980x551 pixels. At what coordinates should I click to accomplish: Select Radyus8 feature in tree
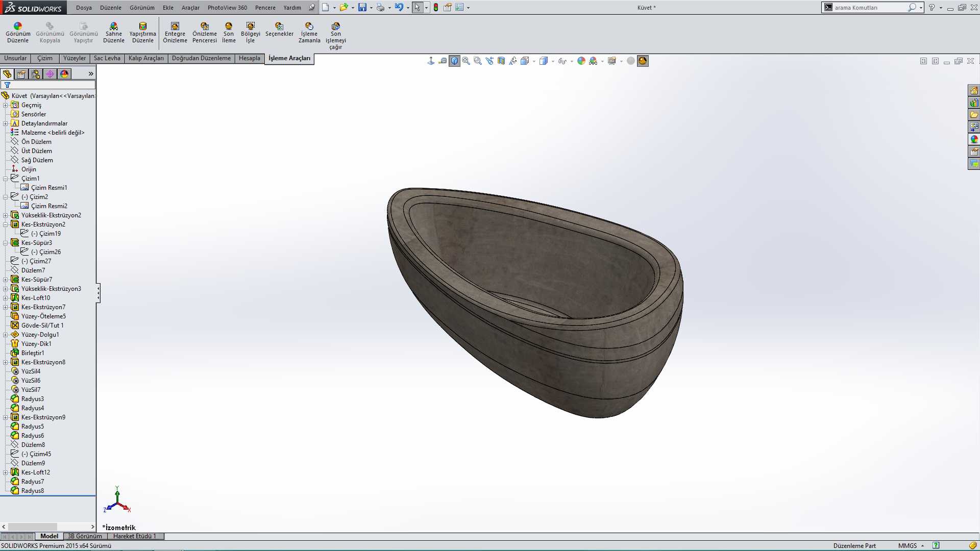click(x=33, y=491)
